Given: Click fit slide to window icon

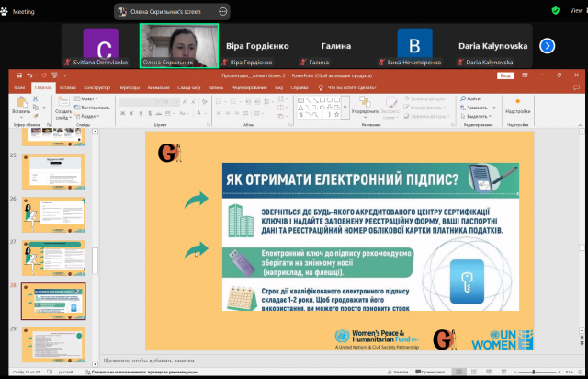Looking at the screenshot, I should 578,372.
